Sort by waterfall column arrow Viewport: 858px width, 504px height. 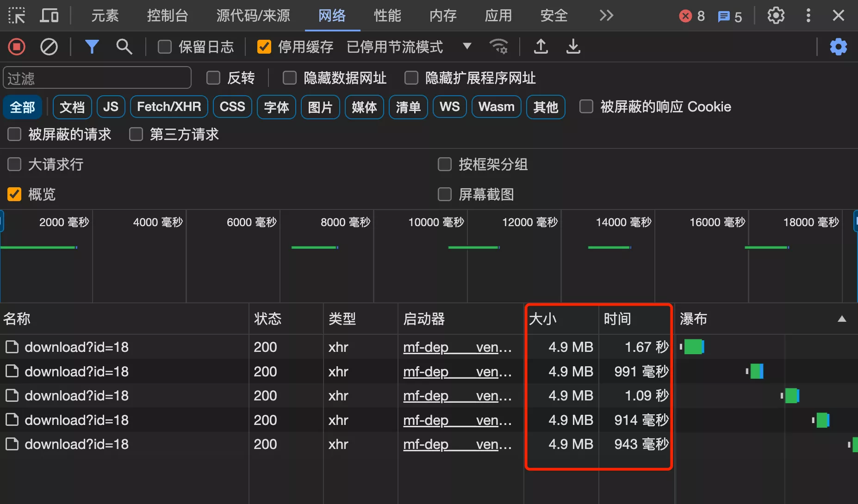[x=842, y=319]
